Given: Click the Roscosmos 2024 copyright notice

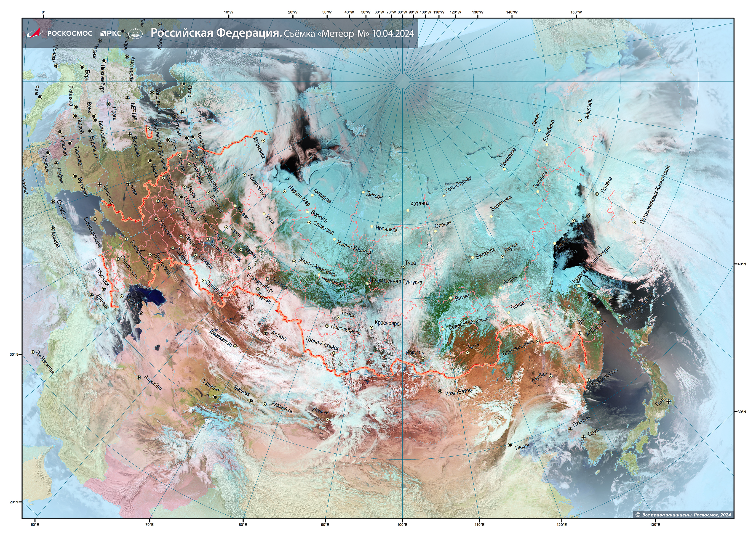Looking at the screenshot, I should pos(683,515).
